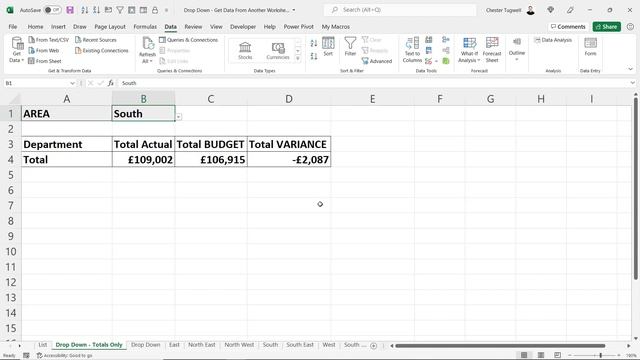Image resolution: width=640 pixels, height=360 pixels.
Task: Switch to the Formulas tab
Action: 145,27
